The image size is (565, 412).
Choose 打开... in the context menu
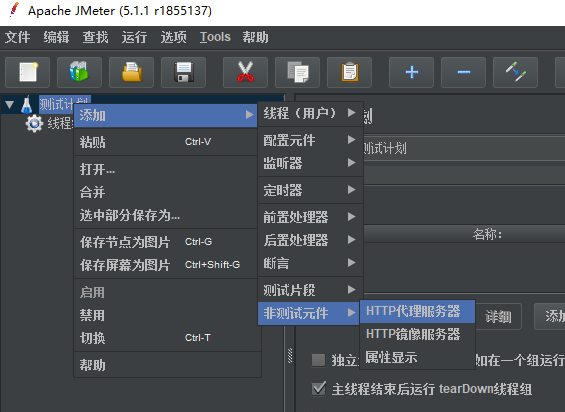tap(165, 169)
